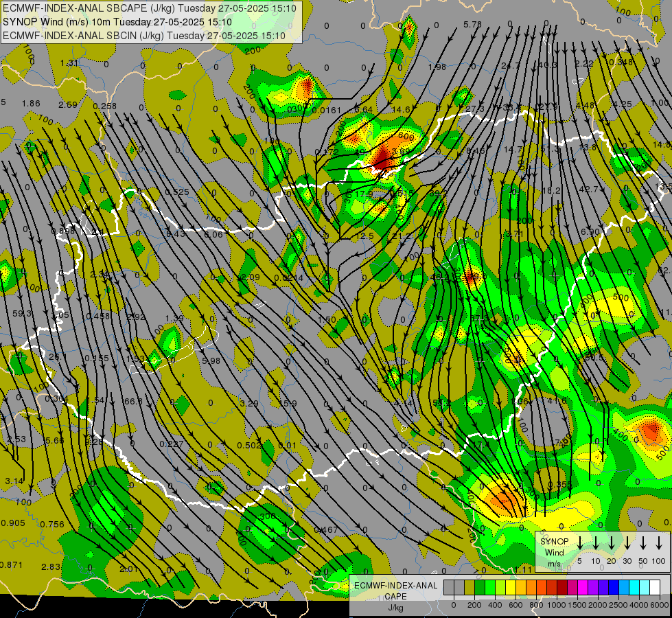Click the 1000 tick label on CAPE scale
Viewport: 672px width, 618px height.
coord(557,605)
